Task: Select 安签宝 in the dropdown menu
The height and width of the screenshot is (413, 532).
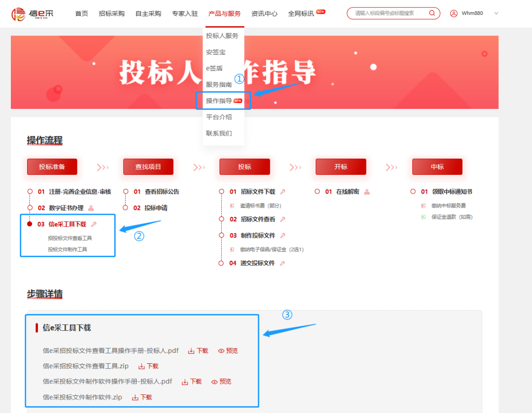Action: (x=216, y=52)
